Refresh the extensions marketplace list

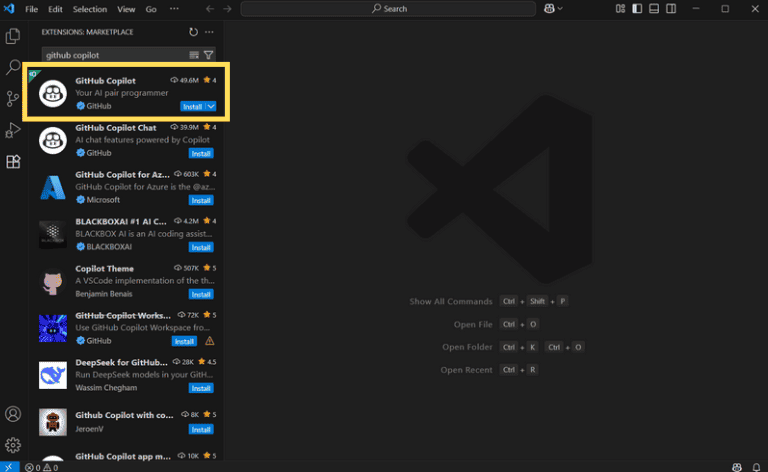pos(193,32)
